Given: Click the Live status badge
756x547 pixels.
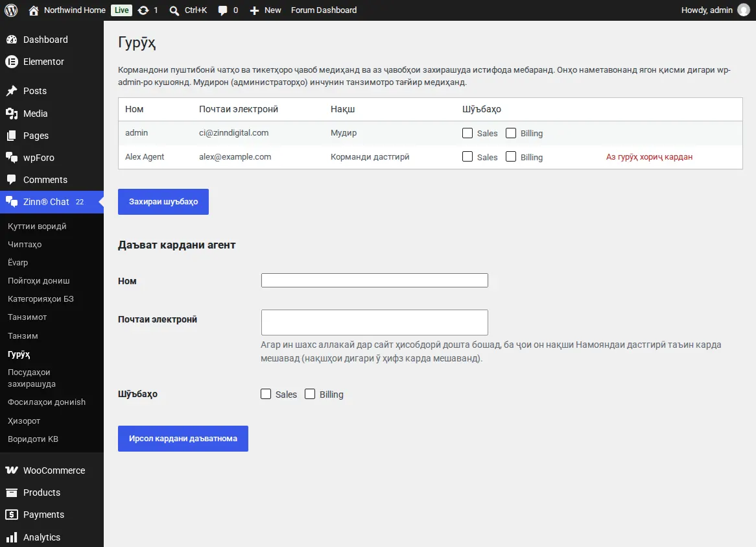Looking at the screenshot, I should pos(121,10).
